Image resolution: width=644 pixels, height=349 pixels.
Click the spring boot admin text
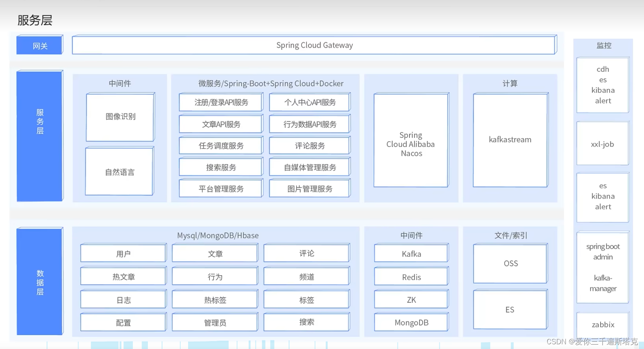[x=603, y=251]
